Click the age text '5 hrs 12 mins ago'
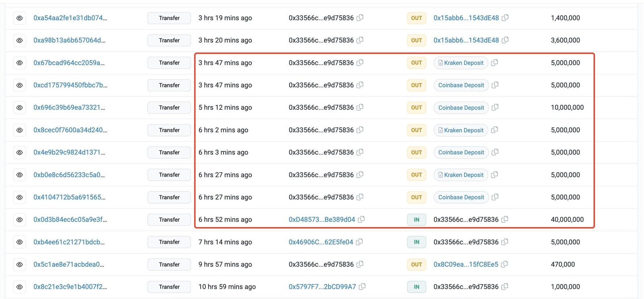The height and width of the screenshot is (299, 644). click(x=225, y=107)
